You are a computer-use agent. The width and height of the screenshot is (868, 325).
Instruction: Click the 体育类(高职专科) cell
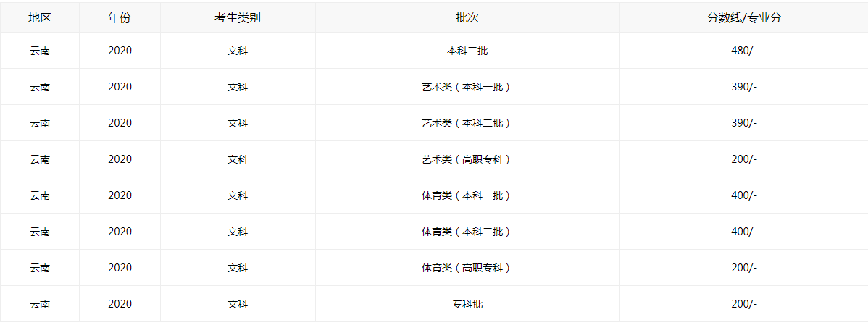tap(467, 268)
